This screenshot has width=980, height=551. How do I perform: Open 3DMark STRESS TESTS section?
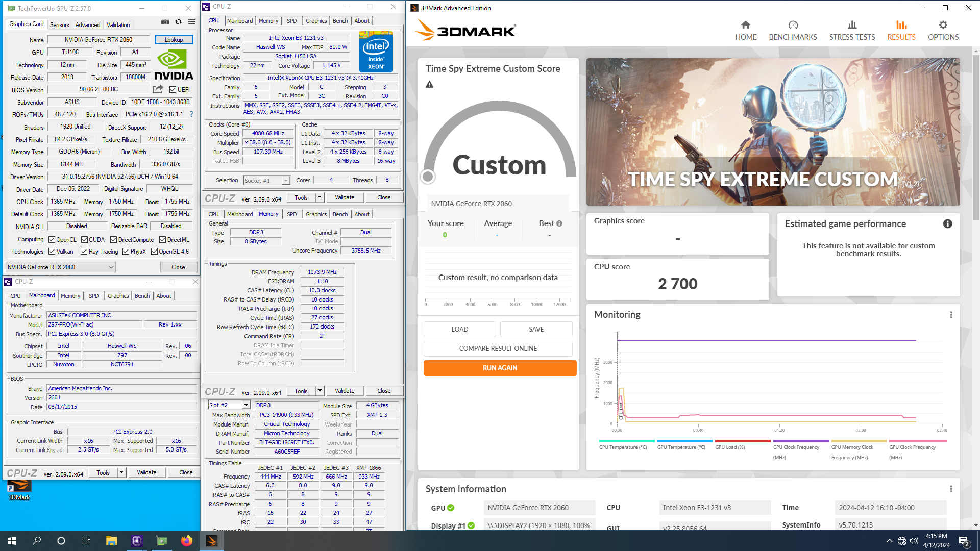click(852, 31)
